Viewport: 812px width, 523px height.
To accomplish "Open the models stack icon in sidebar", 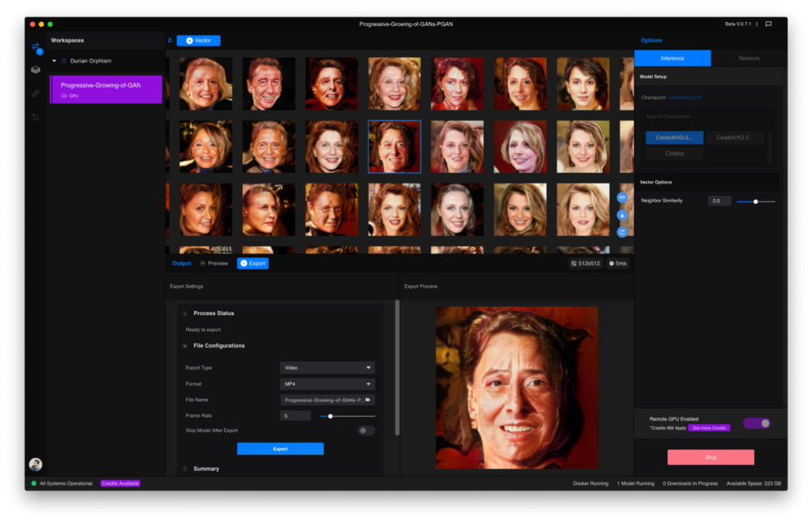I will click(x=36, y=69).
